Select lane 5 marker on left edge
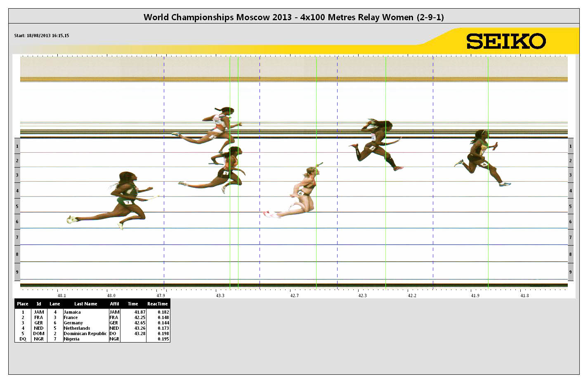 pos(17,206)
